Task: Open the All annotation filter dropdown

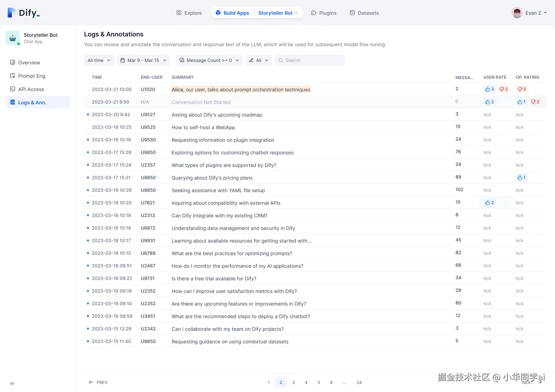Action: pos(259,60)
